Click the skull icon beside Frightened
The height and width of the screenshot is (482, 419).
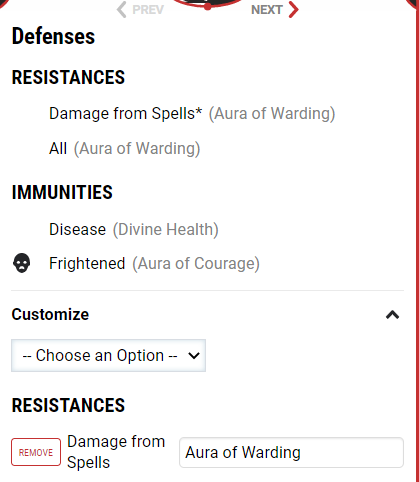pyautogui.click(x=22, y=263)
